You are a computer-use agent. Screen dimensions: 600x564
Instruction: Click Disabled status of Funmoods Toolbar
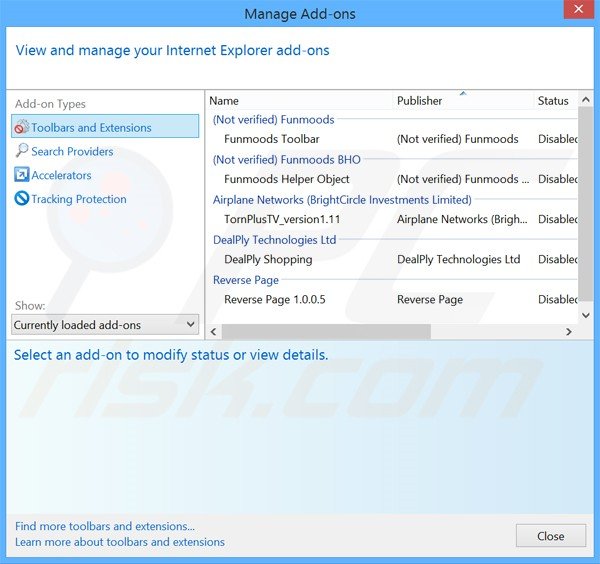click(558, 139)
